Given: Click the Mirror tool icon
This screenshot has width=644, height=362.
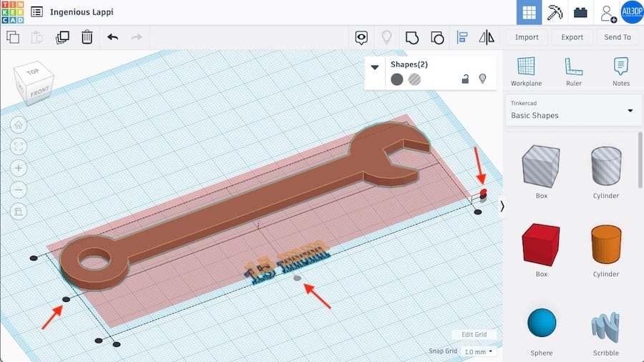Looking at the screenshot, I should (487, 37).
